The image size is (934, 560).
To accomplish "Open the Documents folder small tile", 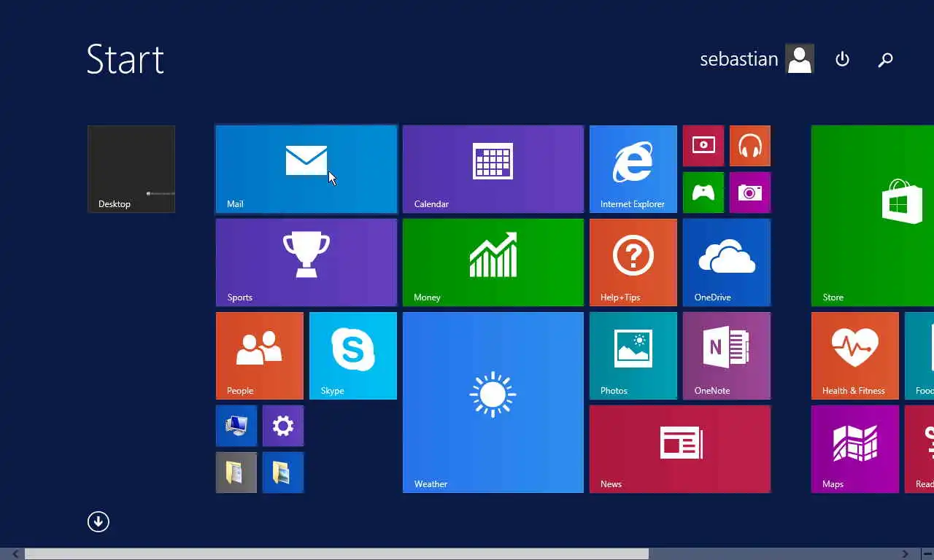I will pos(236,472).
